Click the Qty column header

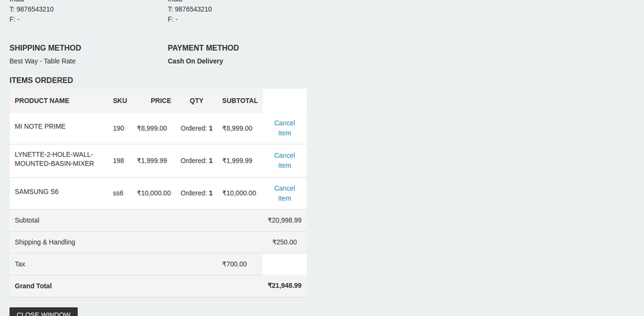click(196, 101)
